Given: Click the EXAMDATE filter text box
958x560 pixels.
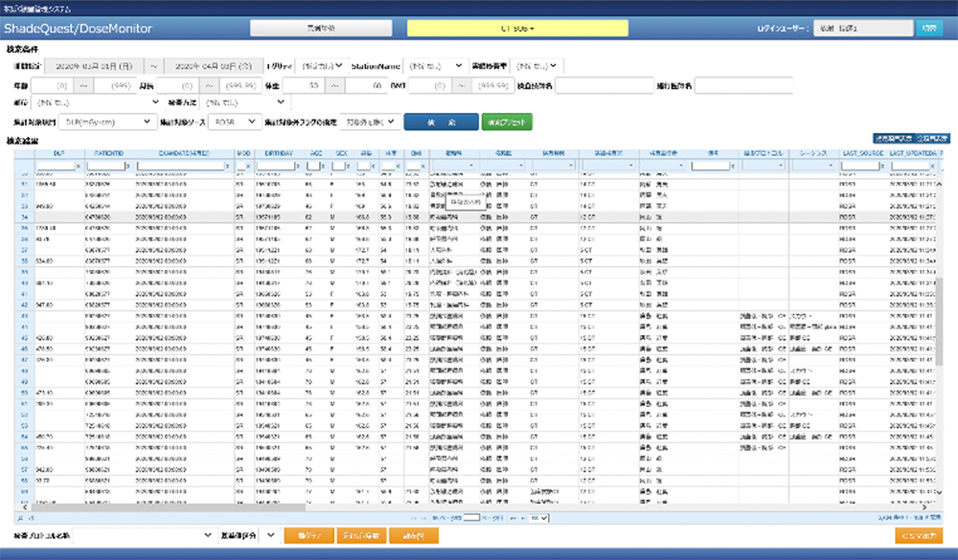Looking at the screenshot, I should point(181,167).
